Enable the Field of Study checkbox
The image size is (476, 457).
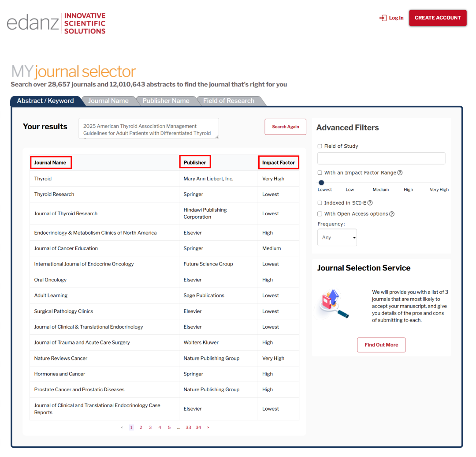tap(320, 146)
